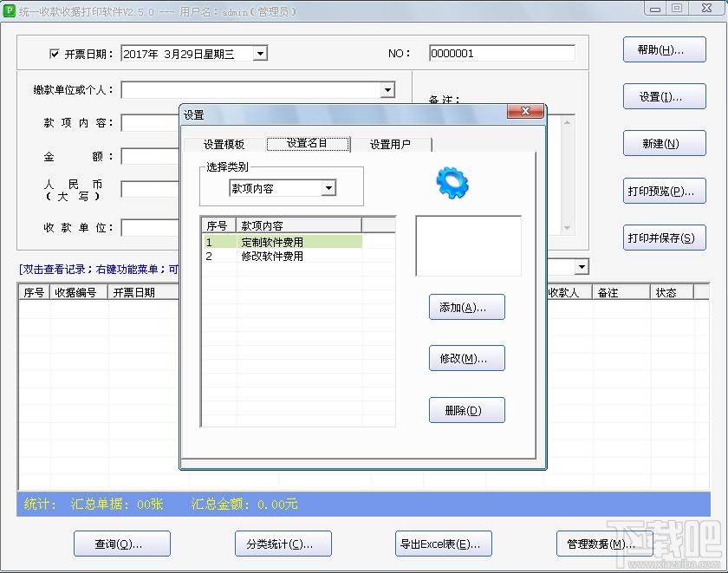Close the 设置 dialog
Image resolution: width=728 pixels, height=573 pixels.
click(525, 111)
